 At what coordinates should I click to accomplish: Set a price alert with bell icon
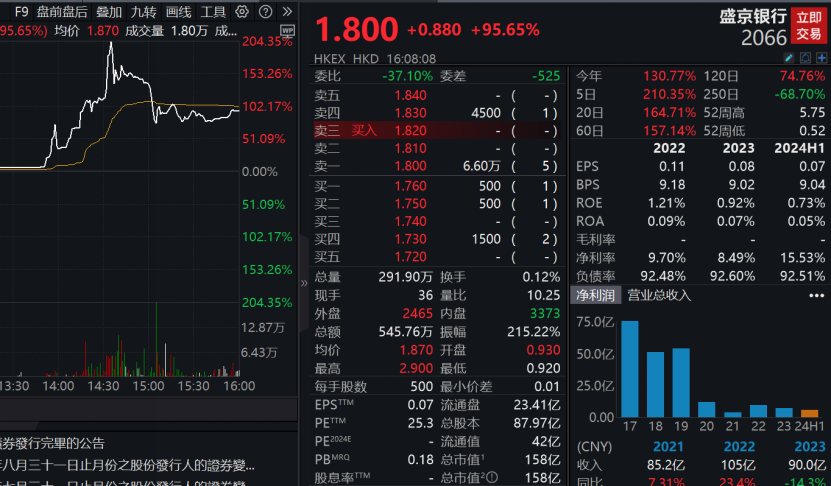tap(805, 58)
